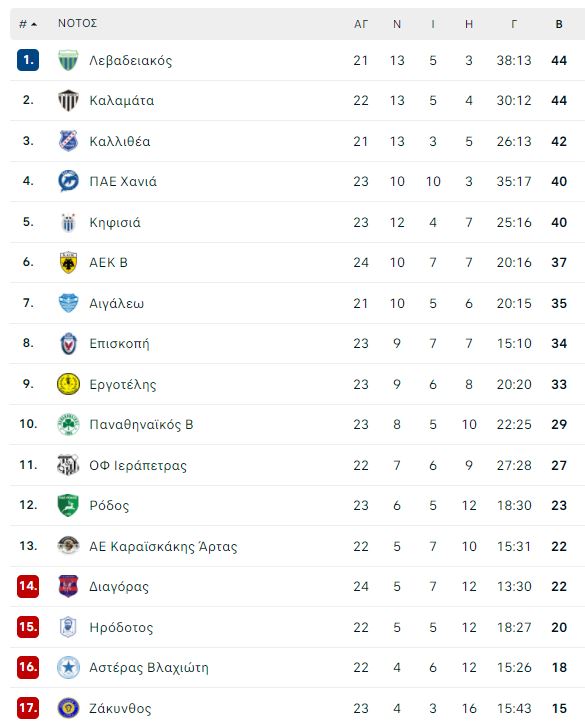Click the red number 15 relegation badge
The height and width of the screenshot is (726, 585).
tap(28, 627)
